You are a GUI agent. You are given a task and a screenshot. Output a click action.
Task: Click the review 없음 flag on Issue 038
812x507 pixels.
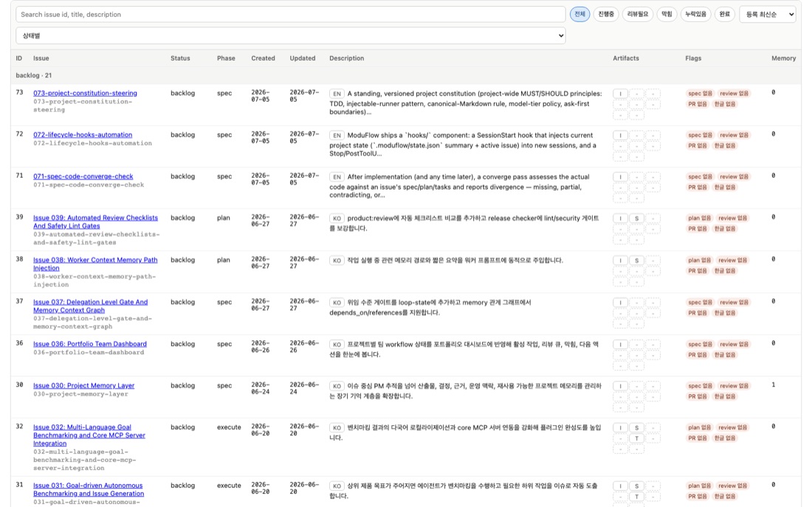tap(734, 261)
